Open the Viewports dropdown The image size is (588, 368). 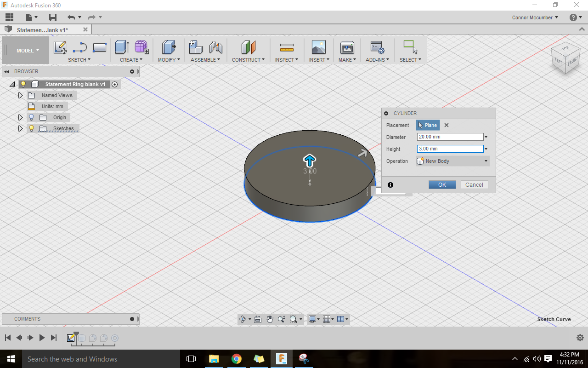coord(343,319)
